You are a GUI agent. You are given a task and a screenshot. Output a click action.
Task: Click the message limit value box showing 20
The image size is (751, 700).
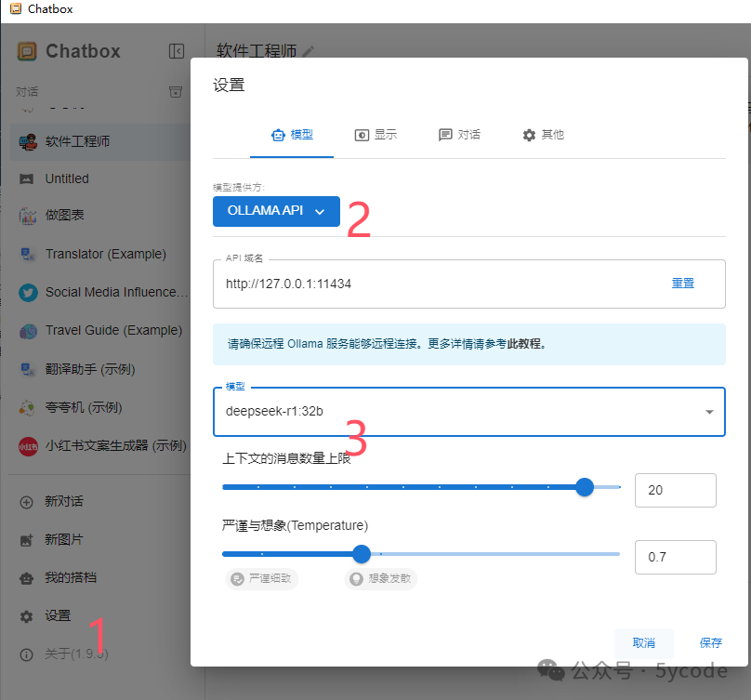pyautogui.click(x=676, y=490)
